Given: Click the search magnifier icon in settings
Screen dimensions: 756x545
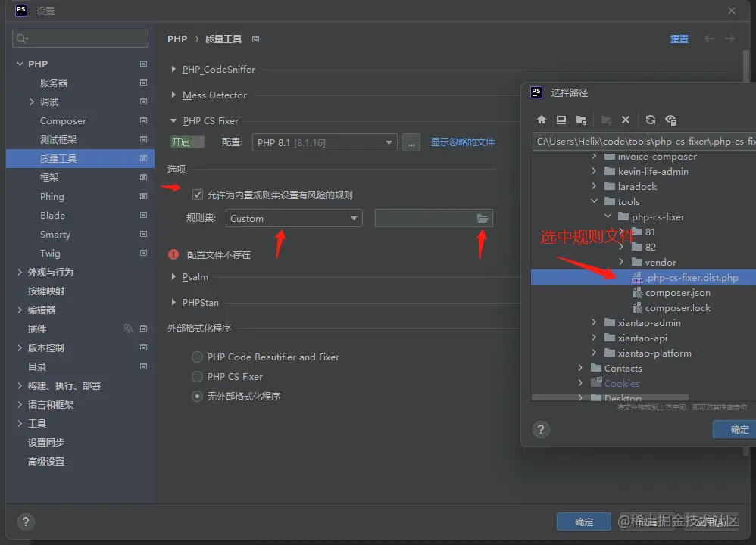Looking at the screenshot, I should tap(22, 39).
